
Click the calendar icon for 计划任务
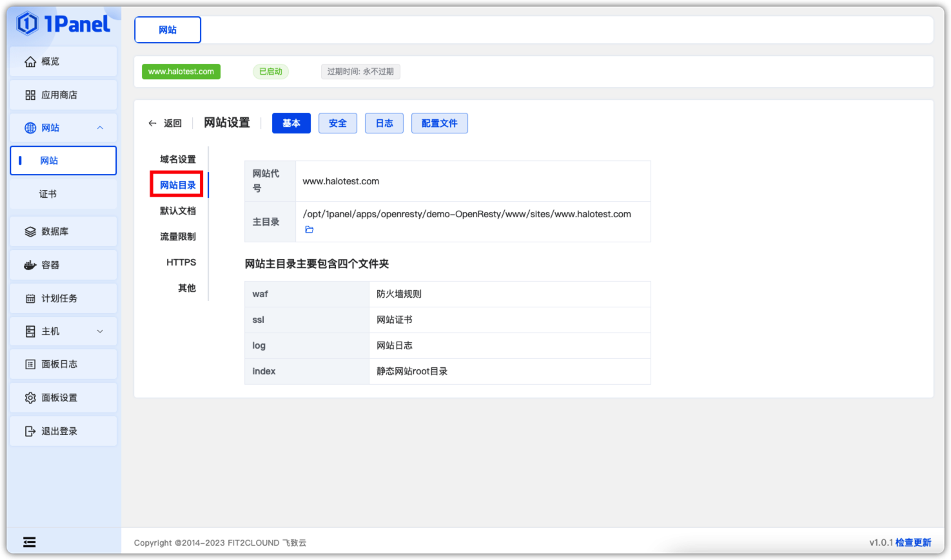(30, 299)
